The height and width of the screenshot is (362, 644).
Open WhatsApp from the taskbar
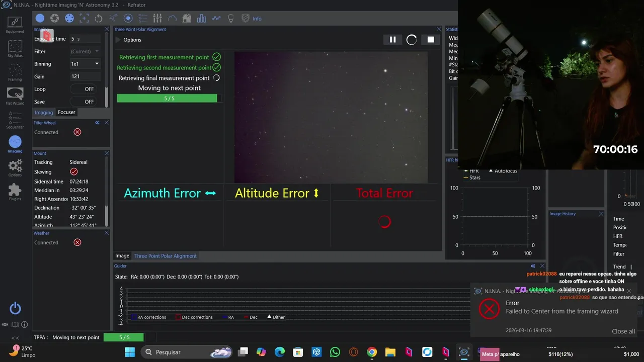pos(335,352)
